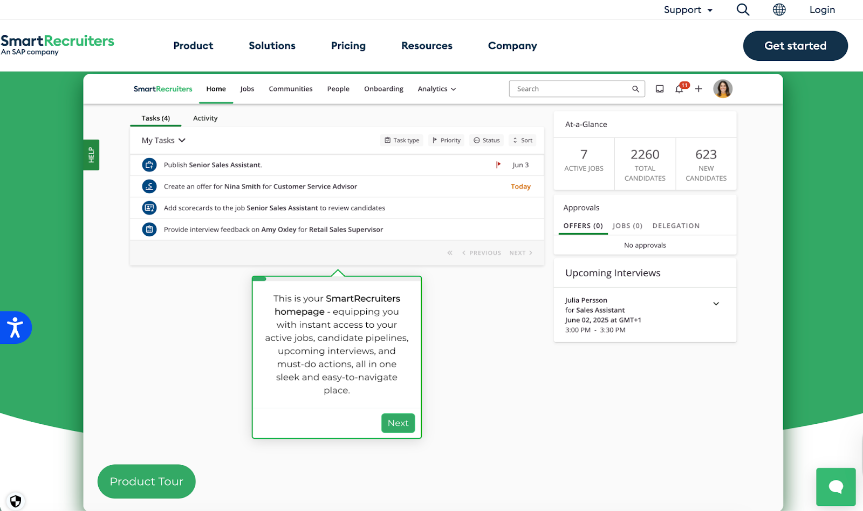The width and height of the screenshot is (863, 511).
Task: Open the inbox messages icon
Action: click(659, 89)
